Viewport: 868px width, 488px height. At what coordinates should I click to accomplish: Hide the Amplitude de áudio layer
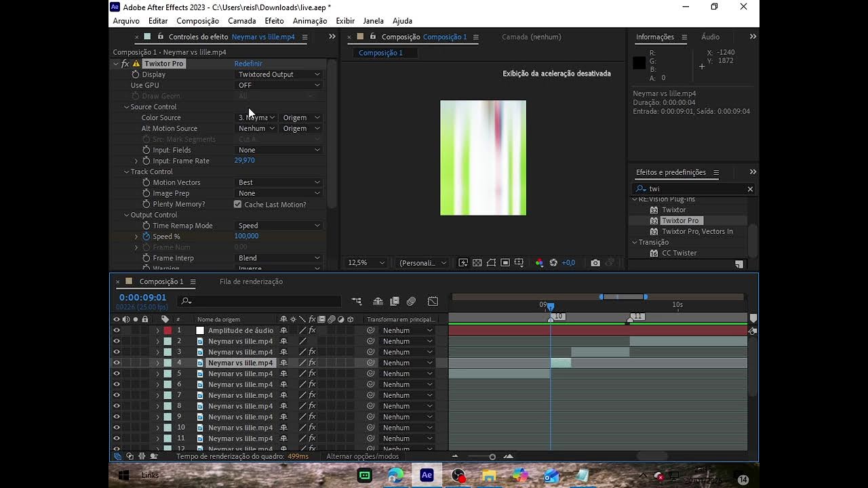pos(117,331)
